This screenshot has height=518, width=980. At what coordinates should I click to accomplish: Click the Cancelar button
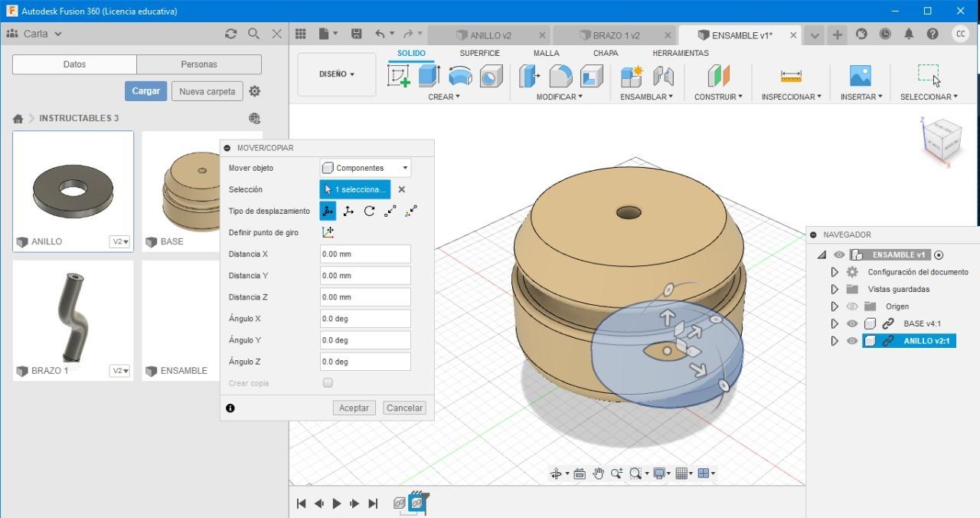(x=404, y=408)
